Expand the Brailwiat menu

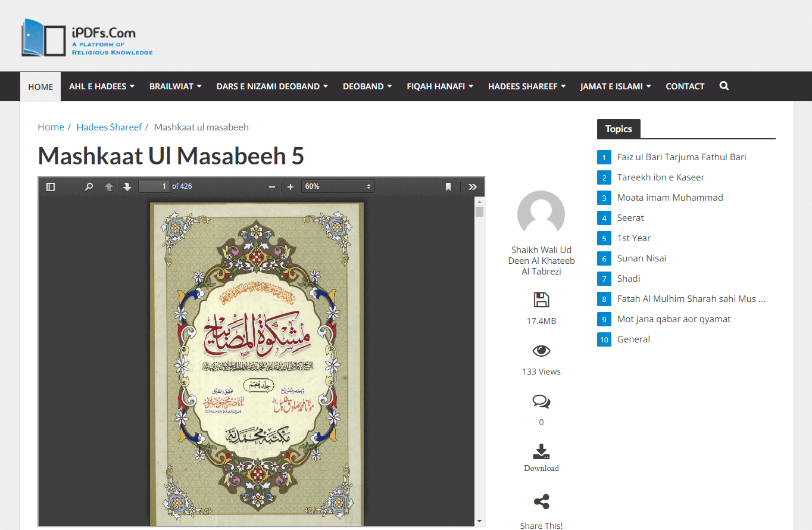click(176, 86)
